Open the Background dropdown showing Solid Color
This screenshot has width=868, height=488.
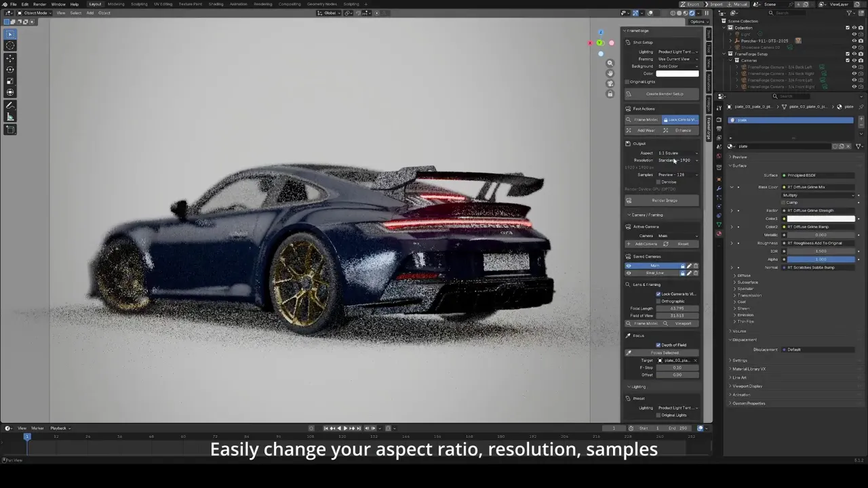click(677, 66)
